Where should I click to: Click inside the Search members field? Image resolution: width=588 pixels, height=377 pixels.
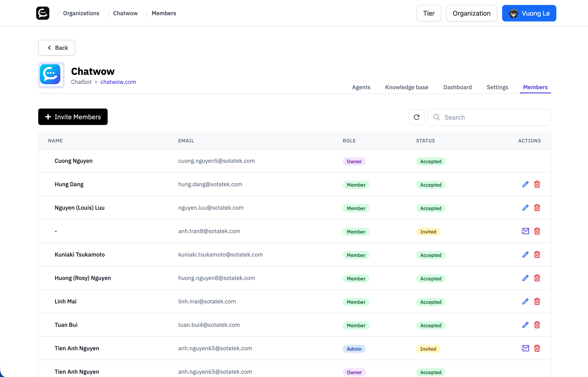pyautogui.click(x=489, y=117)
